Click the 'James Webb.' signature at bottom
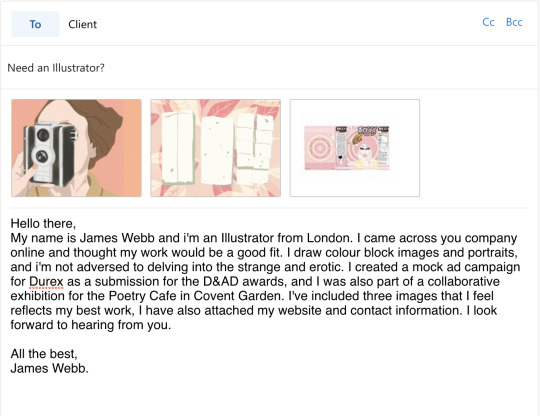540x416 pixels. (49, 368)
